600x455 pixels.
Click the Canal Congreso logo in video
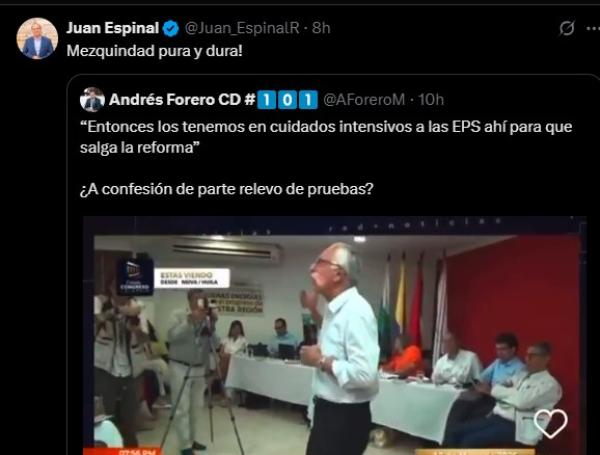point(135,276)
